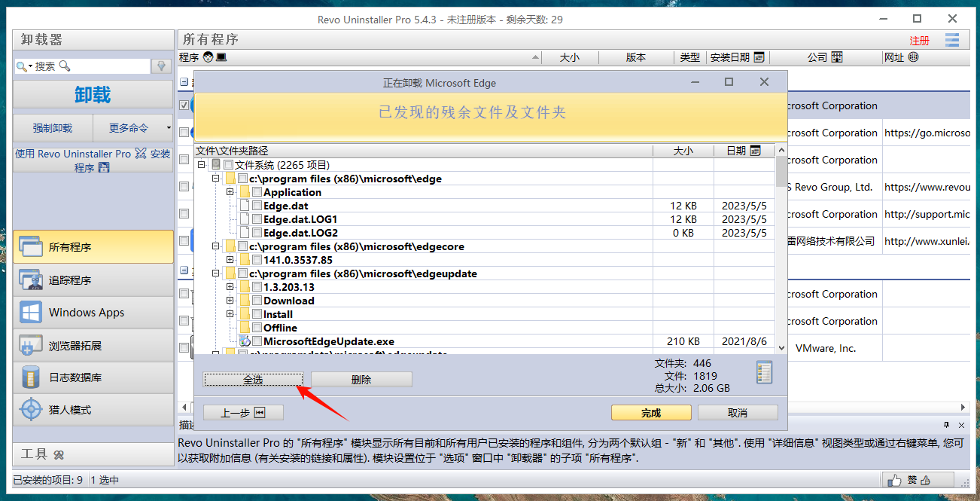Expand the 1.3.203.13 folder node
Image resolution: width=980 pixels, height=501 pixels.
pos(230,287)
